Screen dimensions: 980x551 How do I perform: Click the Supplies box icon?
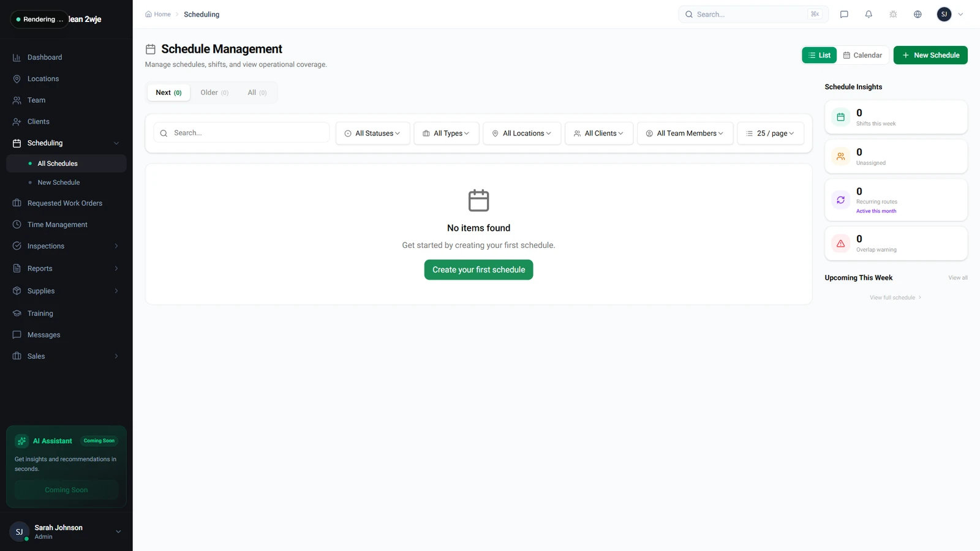click(17, 291)
